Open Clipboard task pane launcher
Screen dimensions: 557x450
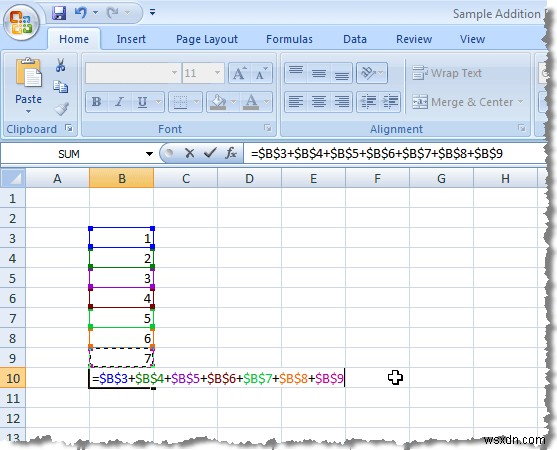click(69, 128)
